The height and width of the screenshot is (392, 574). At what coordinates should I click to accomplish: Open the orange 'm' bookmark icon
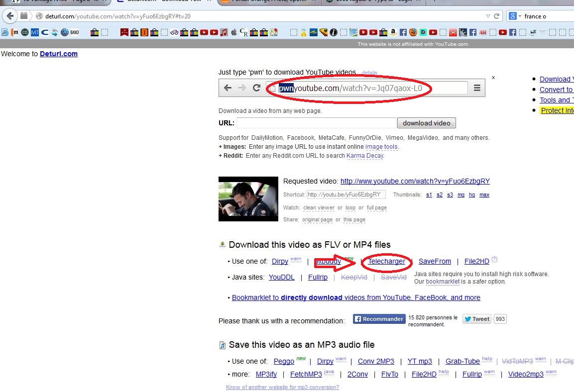point(14,32)
